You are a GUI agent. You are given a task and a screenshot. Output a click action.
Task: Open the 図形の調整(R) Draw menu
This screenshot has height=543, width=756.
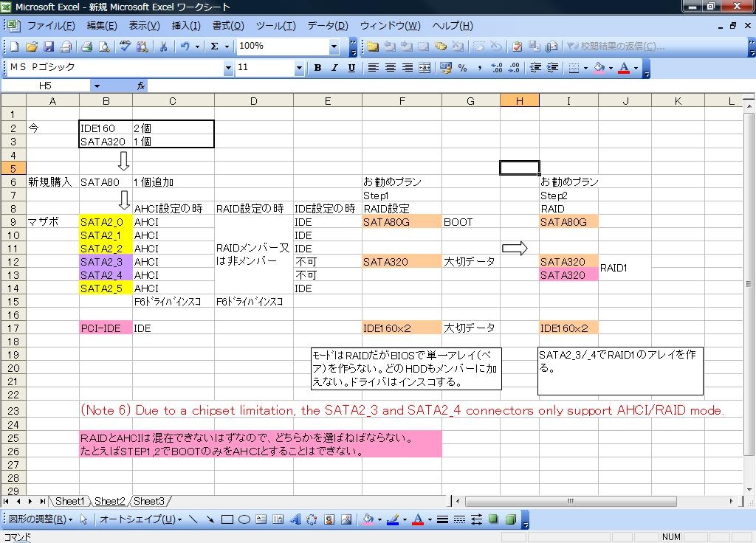[x=41, y=519]
